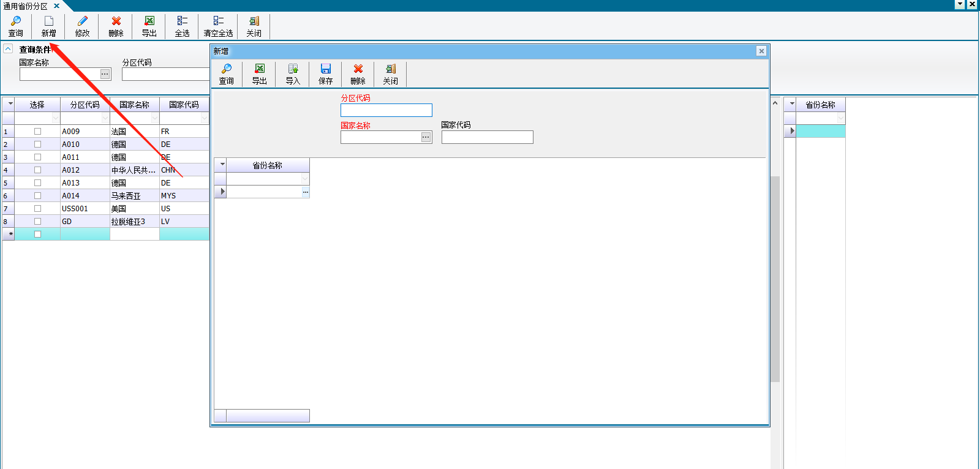
Task: Click 关闭 icon in the 新增 dialog
Action: click(391, 69)
